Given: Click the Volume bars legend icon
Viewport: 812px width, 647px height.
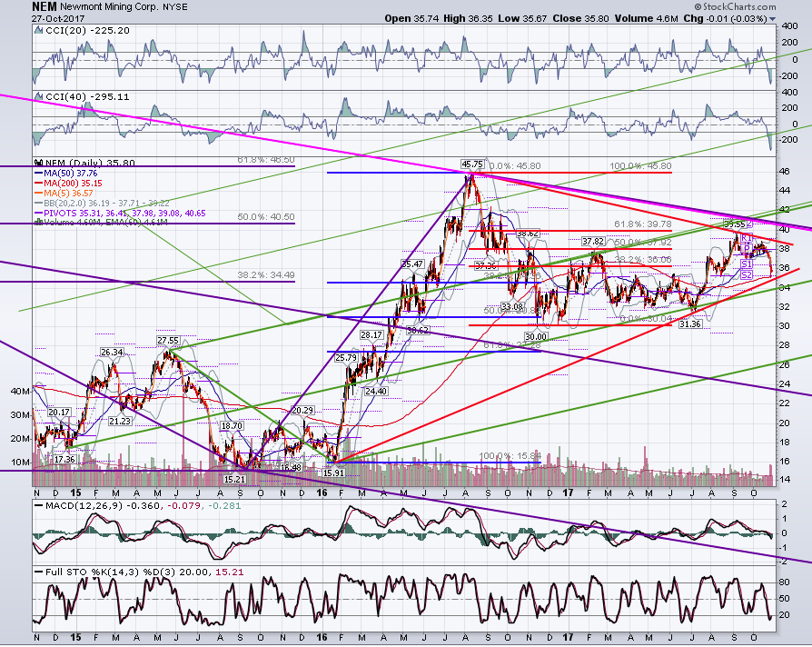Looking at the screenshot, I should [x=38, y=223].
